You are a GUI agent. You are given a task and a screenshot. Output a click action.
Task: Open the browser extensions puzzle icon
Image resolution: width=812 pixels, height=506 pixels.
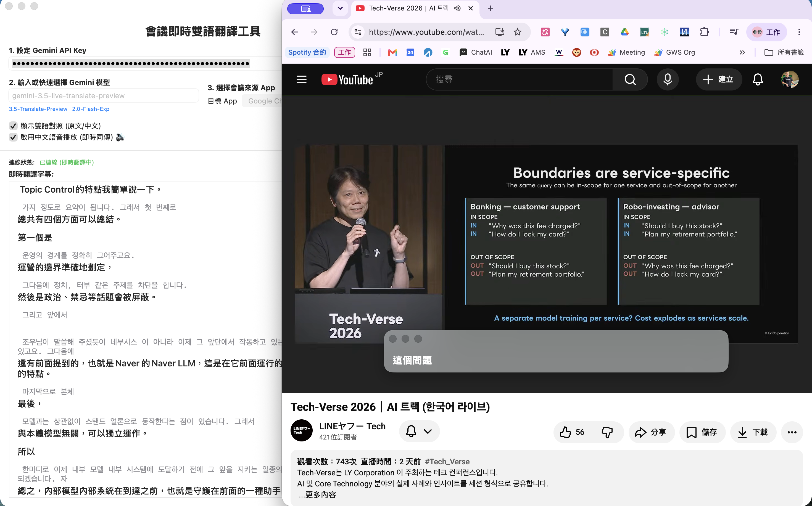tap(705, 32)
